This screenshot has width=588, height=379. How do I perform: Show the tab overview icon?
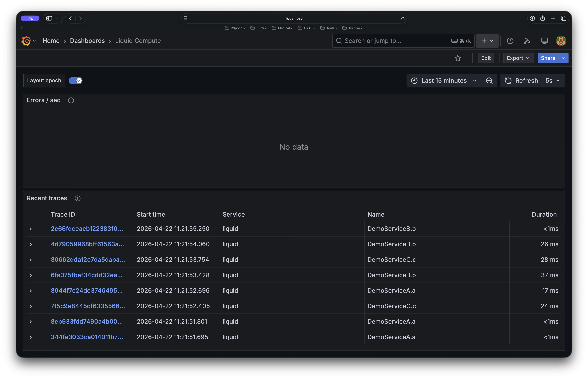563,18
